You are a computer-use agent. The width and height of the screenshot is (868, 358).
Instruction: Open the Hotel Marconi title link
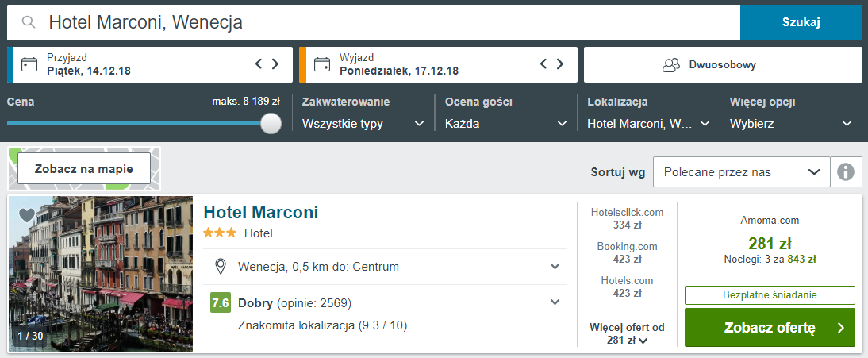click(261, 212)
